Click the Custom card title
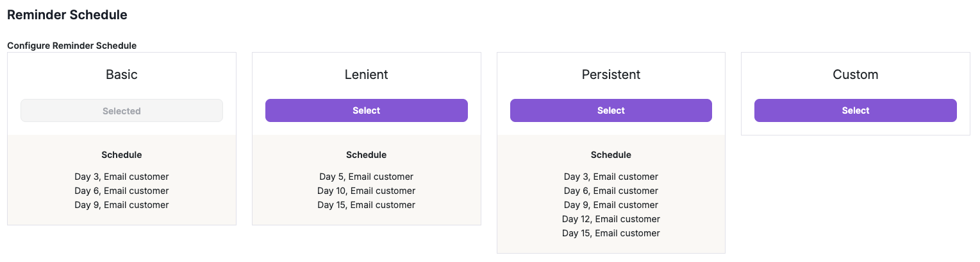This screenshot has width=980, height=262. (x=855, y=74)
